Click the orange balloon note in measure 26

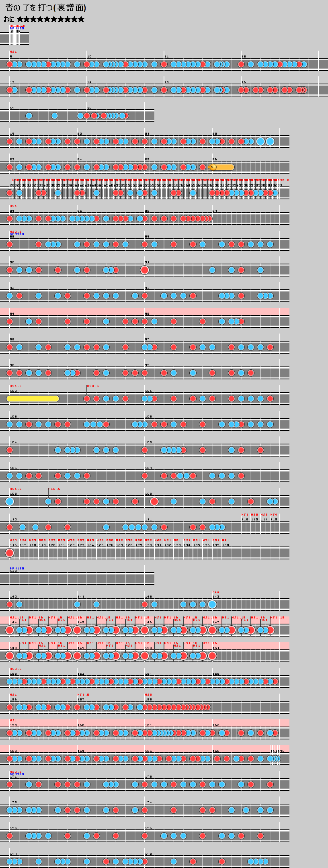(221, 167)
